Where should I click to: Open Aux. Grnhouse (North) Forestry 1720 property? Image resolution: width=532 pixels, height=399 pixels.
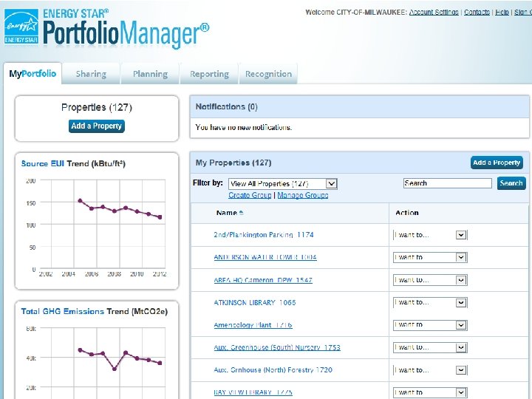273,370
